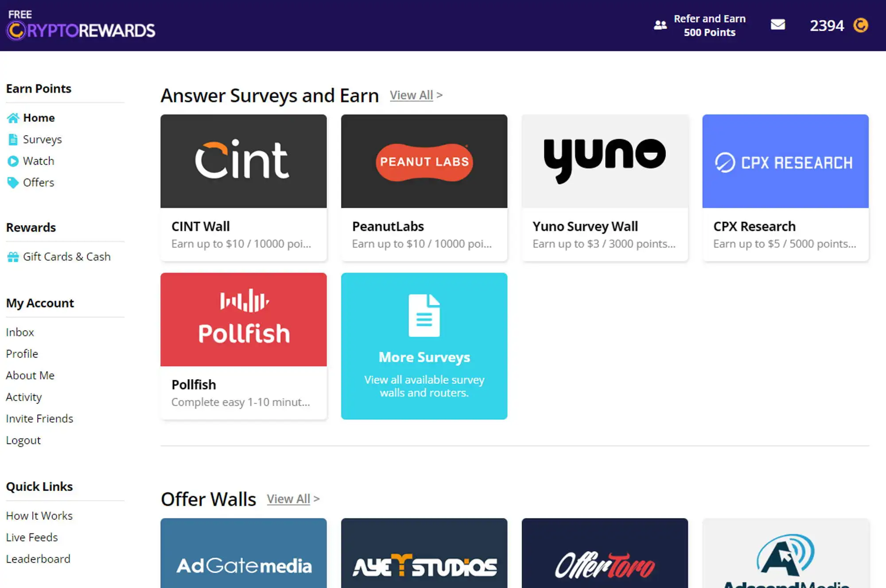Click PeanutLabs 'Earn up to $10' description

tap(422, 244)
